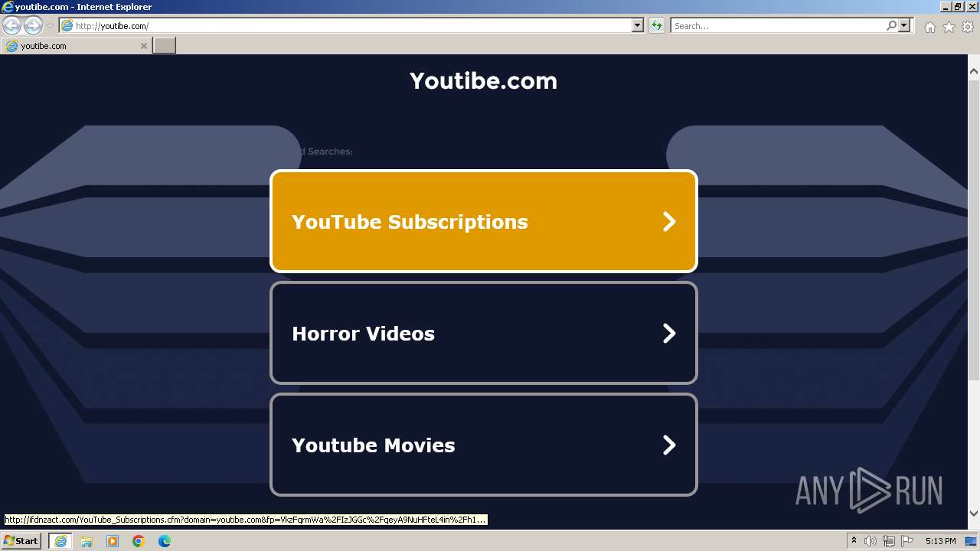Close the youtibe.com tab

(143, 46)
